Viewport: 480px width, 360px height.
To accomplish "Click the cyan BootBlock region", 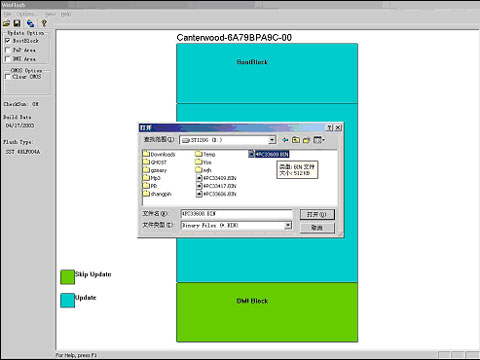I will 267,73.
